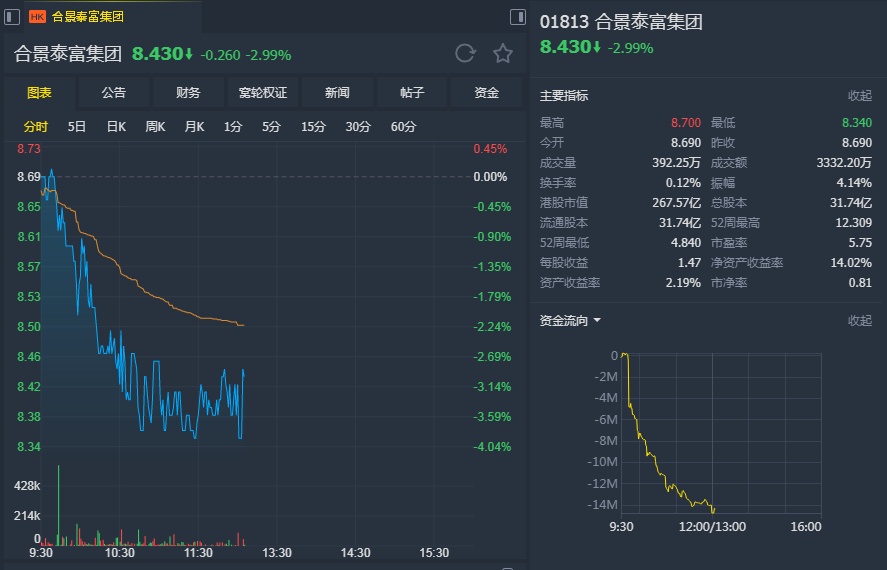
Task: Collapse the 资金流向 section via 收起
Action: (859, 321)
